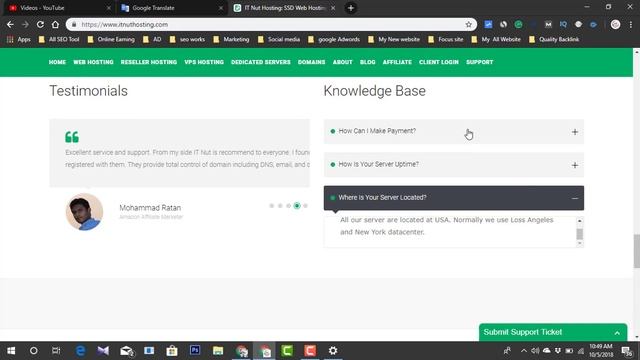Open Settings gear on the taskbar
The width and height of the screenshot is (640, 360).
[333, 351]
